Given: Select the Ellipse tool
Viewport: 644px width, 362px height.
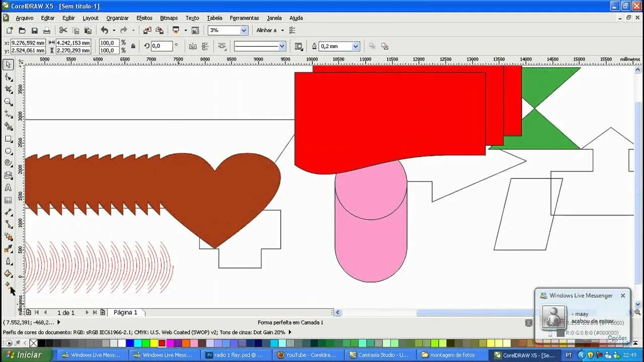Looking at the screenshot, I should coord(8,151).
